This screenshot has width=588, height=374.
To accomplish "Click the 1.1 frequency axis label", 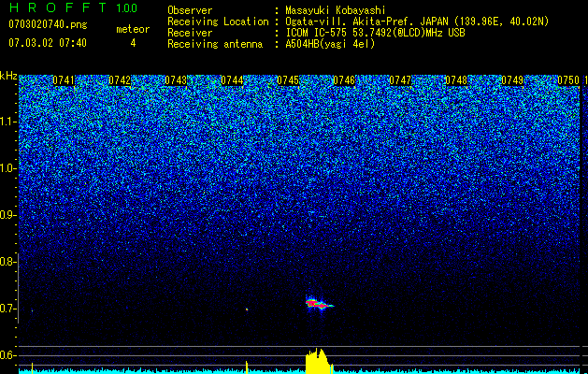I will tap(7, 122).
